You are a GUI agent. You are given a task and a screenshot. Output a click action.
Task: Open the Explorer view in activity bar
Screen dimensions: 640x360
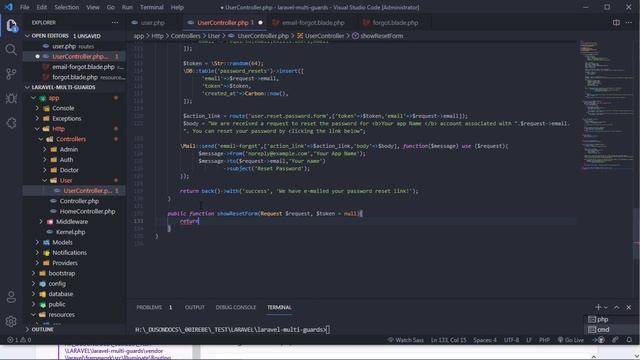(11, 25)
